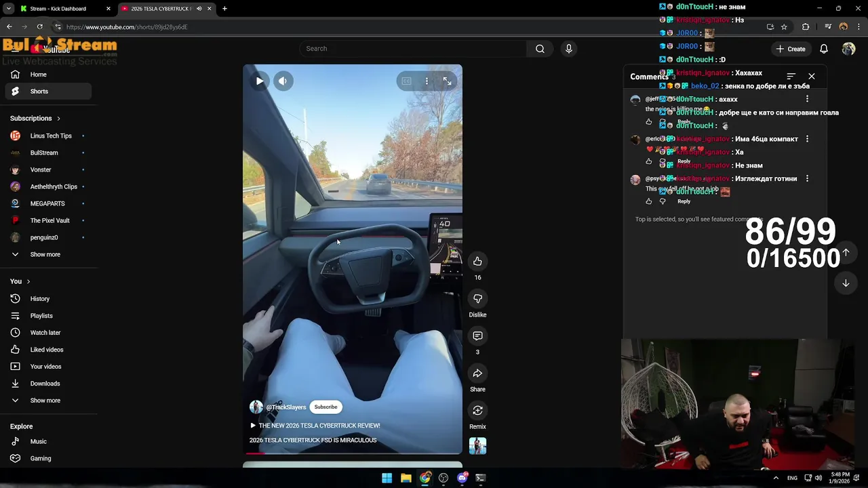Enter fullscreen on the short

447,81
